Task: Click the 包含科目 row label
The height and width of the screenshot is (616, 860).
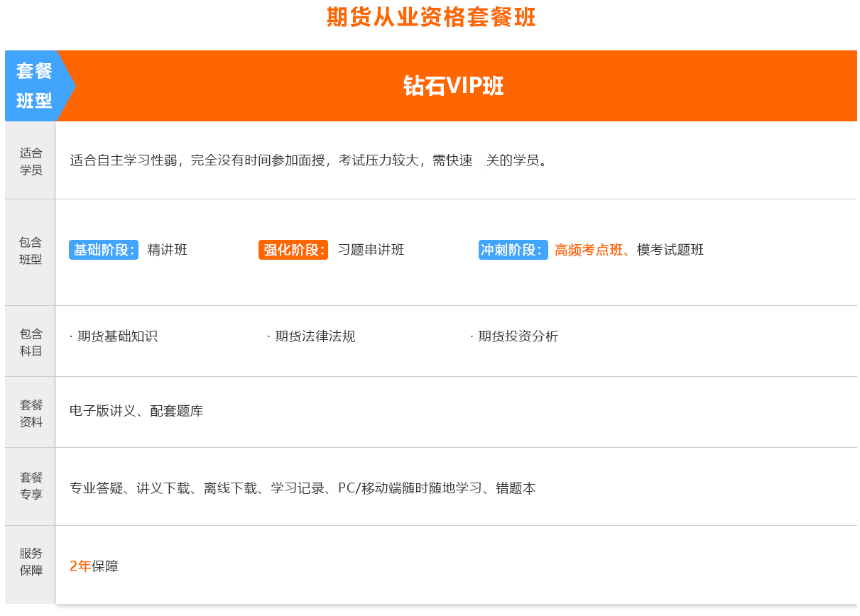Action: (31, 341)
